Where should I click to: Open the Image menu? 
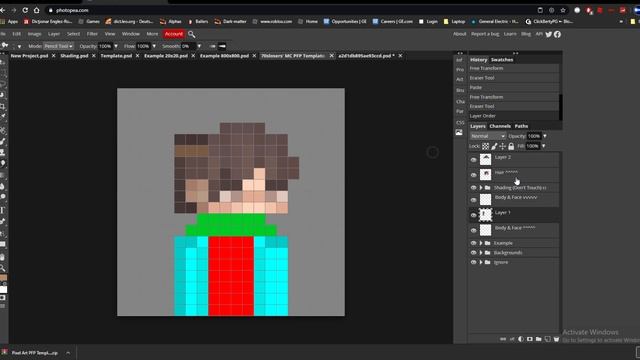coord(34,34)
